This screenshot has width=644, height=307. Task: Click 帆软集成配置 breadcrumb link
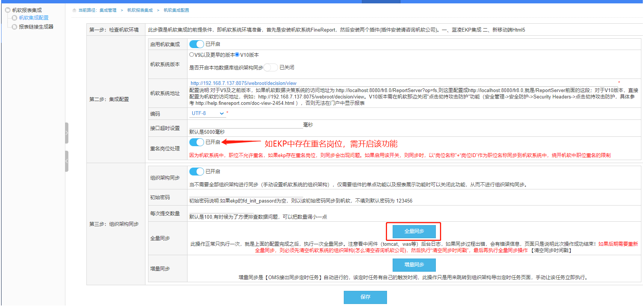pyautogui.click(x=176, y=10)
